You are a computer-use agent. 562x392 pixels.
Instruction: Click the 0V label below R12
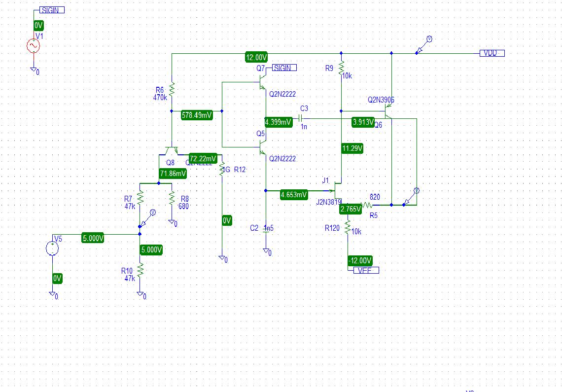[x=227, y=220]
